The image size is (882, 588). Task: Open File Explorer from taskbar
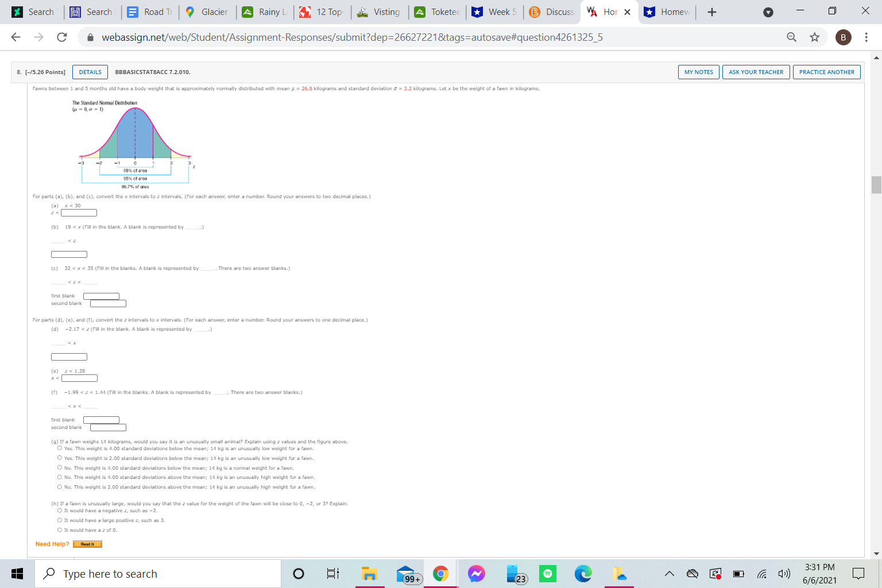point(369,574)
